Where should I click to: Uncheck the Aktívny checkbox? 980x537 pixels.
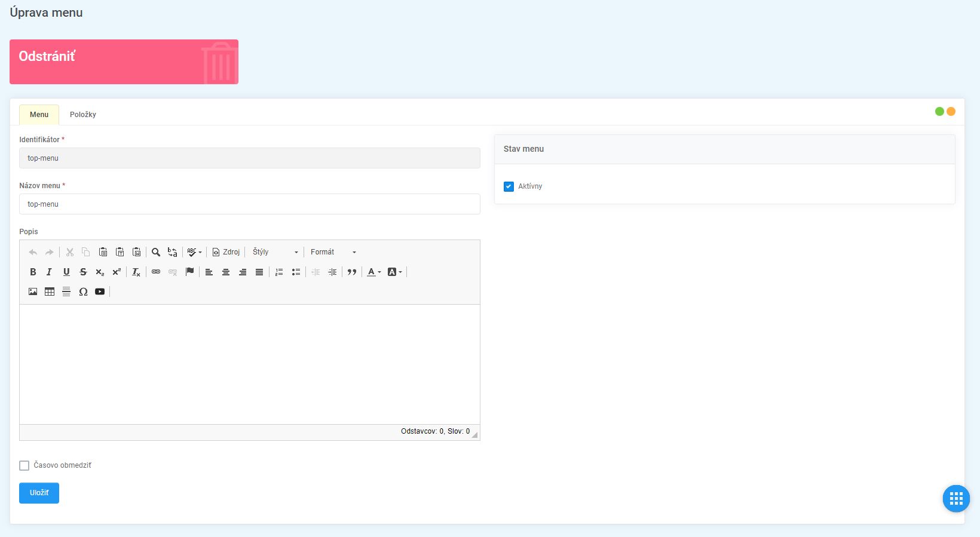[509, 186]
